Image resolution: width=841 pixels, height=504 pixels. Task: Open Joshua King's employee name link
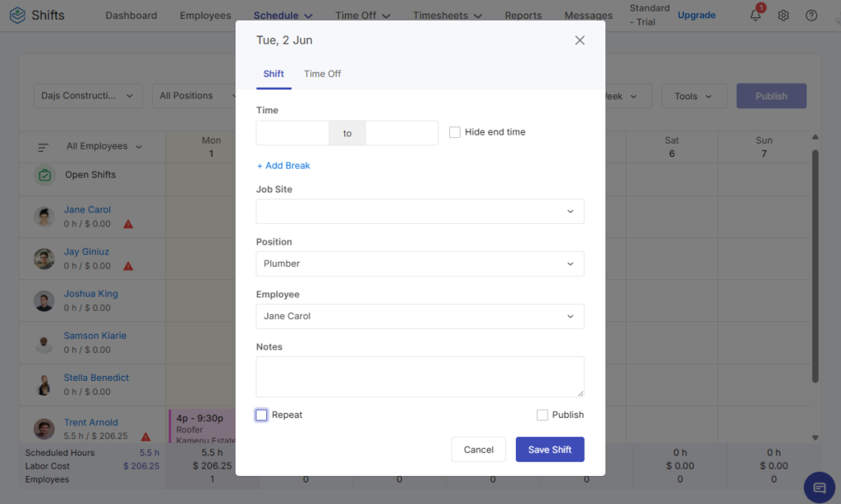pos(90,294)
